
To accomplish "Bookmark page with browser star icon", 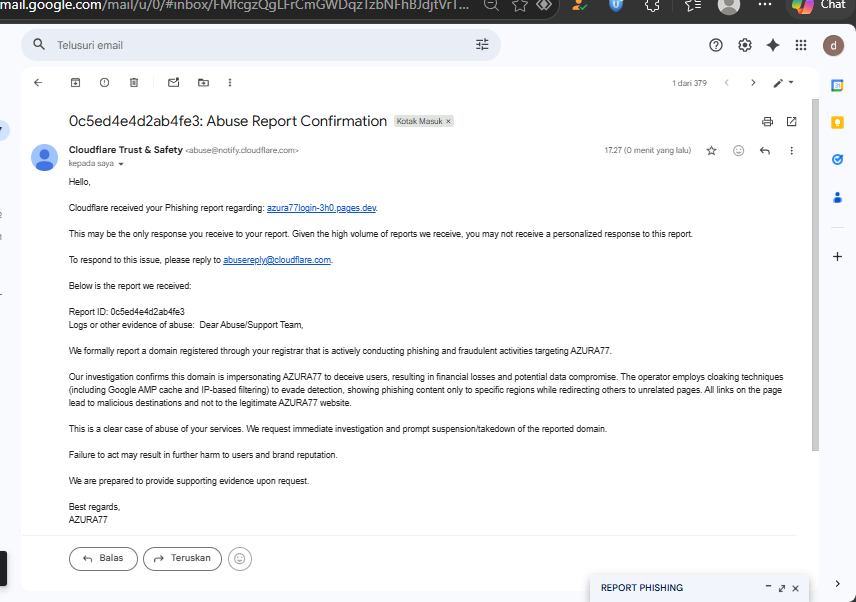I will (520, 5).
